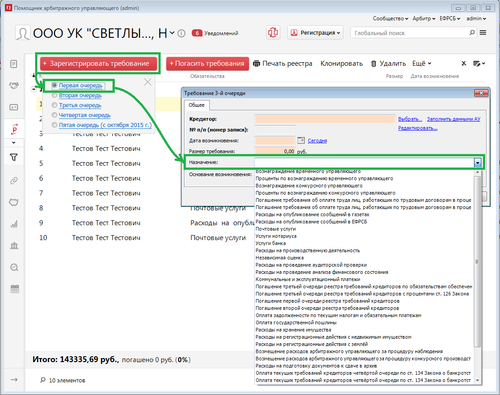Screen dimensions: 500x395
Task: Open the bank card icon section in sidebar
Action: [x=14, y=107]
